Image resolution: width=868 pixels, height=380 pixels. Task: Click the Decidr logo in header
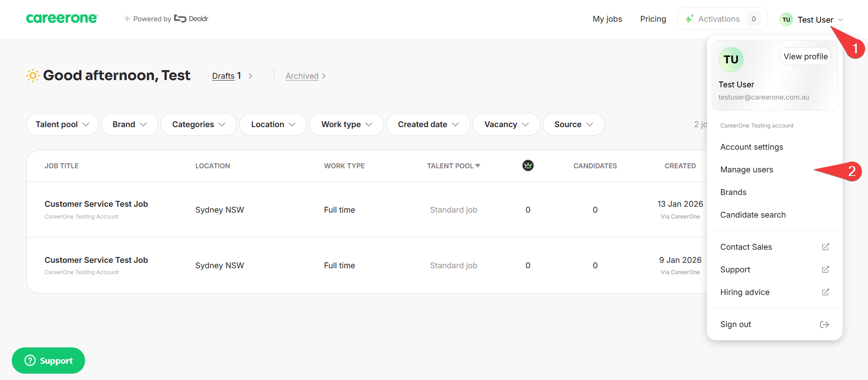191,19
